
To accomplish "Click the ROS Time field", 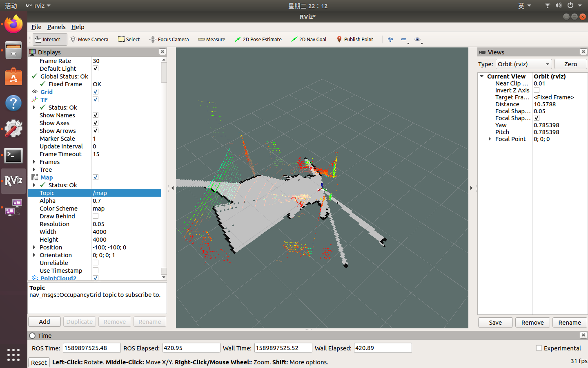I will (92, 348).
